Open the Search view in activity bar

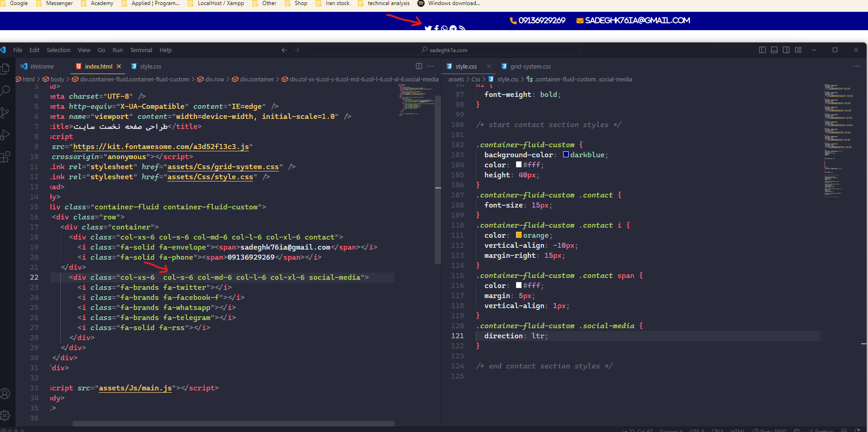point(5,91)
